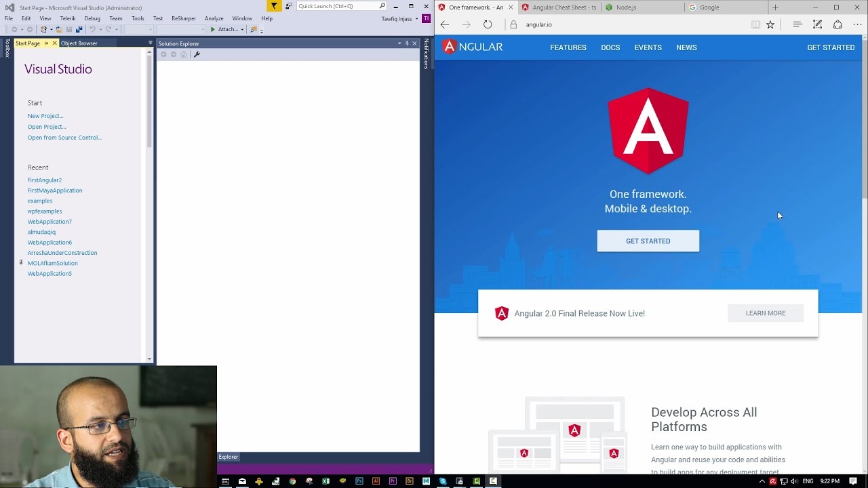Go back using Edge's back arrow
Image resolution: width=868 pixels, height=488 pixels.
pos(444,24)
